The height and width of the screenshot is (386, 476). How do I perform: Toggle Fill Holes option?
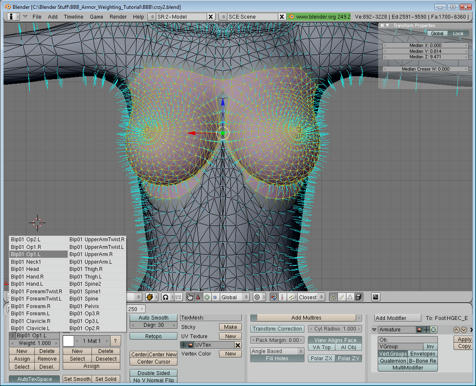click(277, 358)
